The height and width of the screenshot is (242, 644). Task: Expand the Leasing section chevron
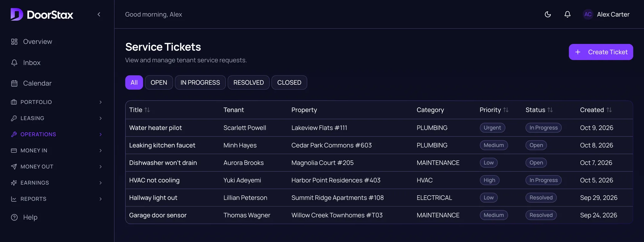tap(100, 118)
